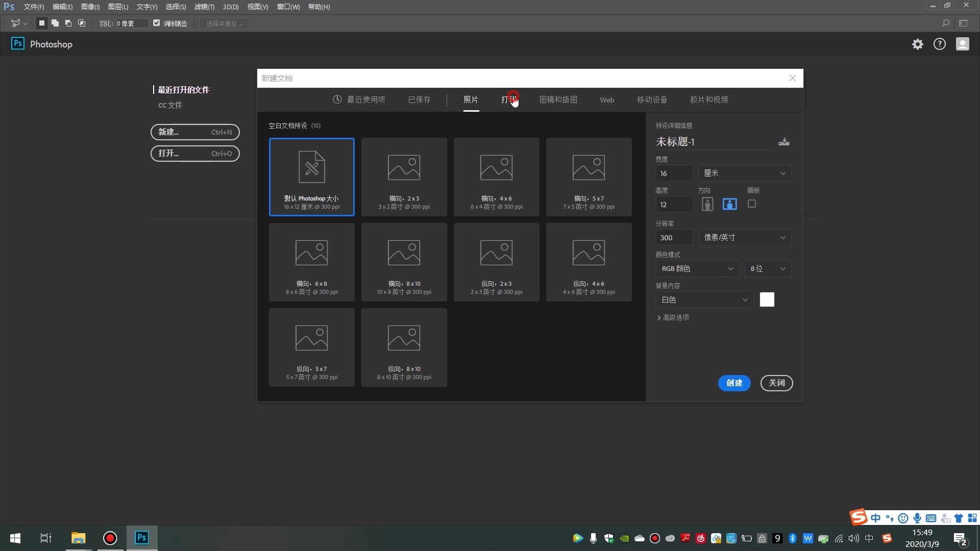Select landscape orientation icon
This screenshot has height=551, width=980.
(x=729, y=204)
